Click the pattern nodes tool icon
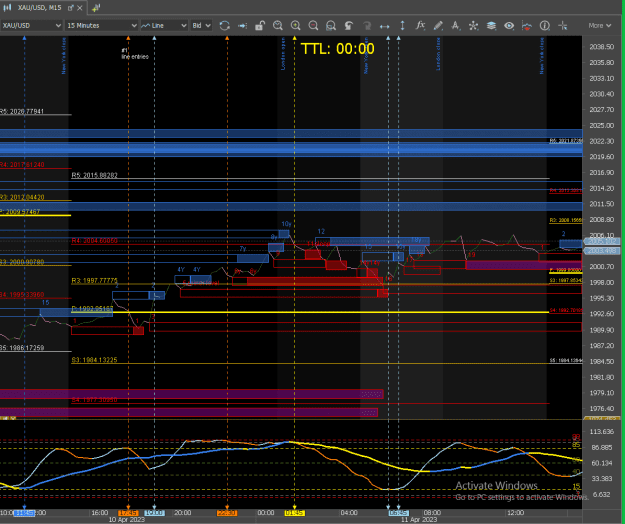The image size is (625, 524). click(473, 26)
